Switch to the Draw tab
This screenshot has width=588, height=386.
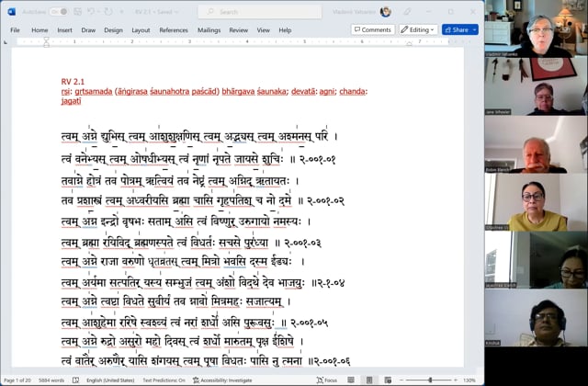pyautogui.click(x=88, y=30)
